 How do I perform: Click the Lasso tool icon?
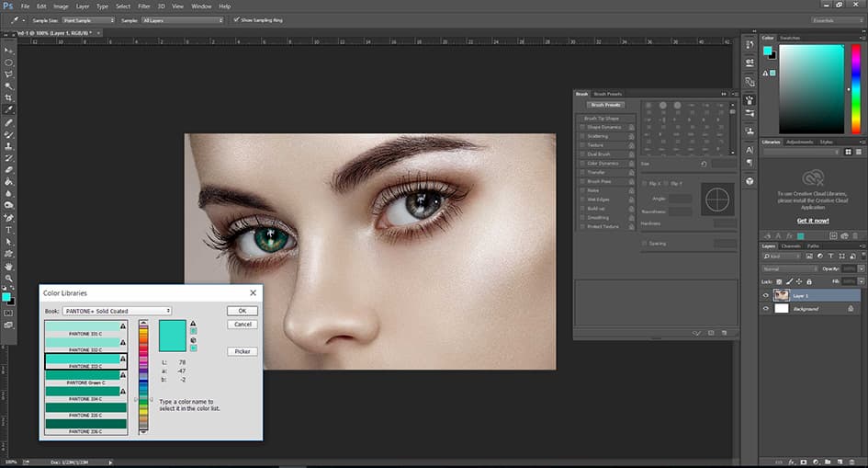9,74
